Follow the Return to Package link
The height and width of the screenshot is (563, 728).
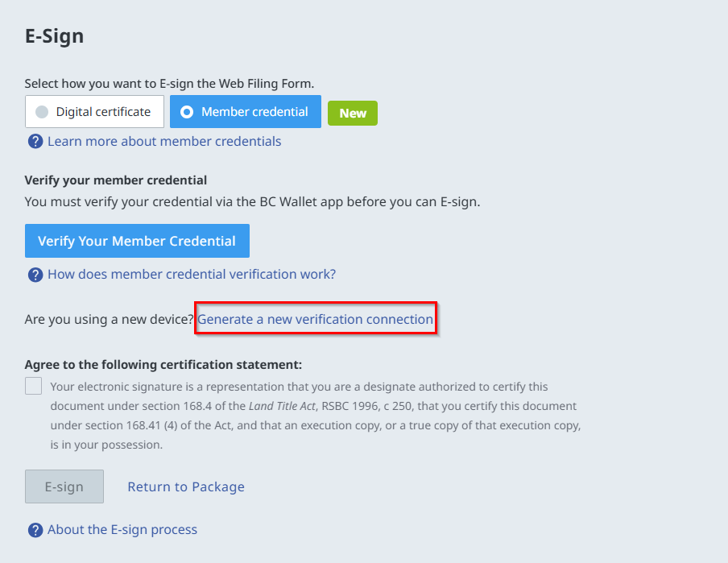click(x=186, y=486)
